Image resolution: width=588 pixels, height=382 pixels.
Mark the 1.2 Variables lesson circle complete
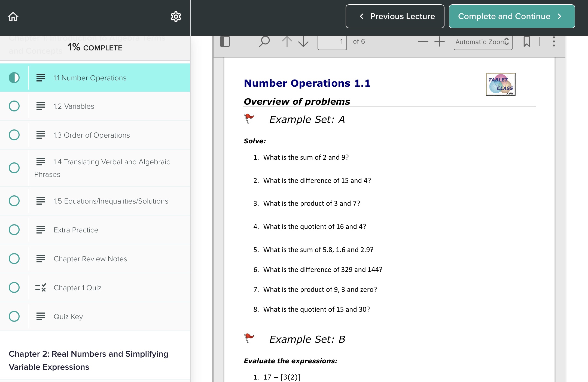point(14,106)
